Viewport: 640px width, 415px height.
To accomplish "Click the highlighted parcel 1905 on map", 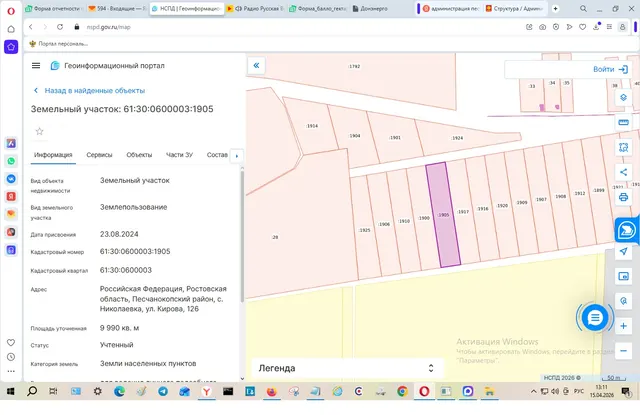I will click(444, 215).
